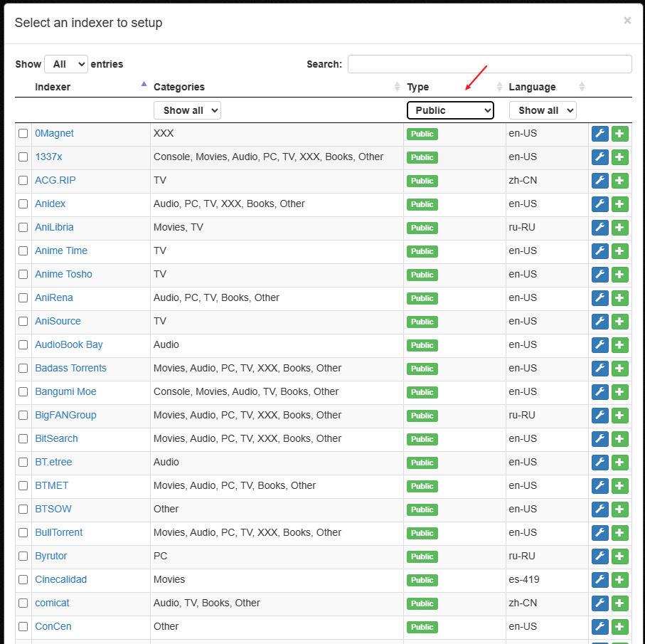
Task: Configure Anime Time wrench icon
Action: coord(599,251)
